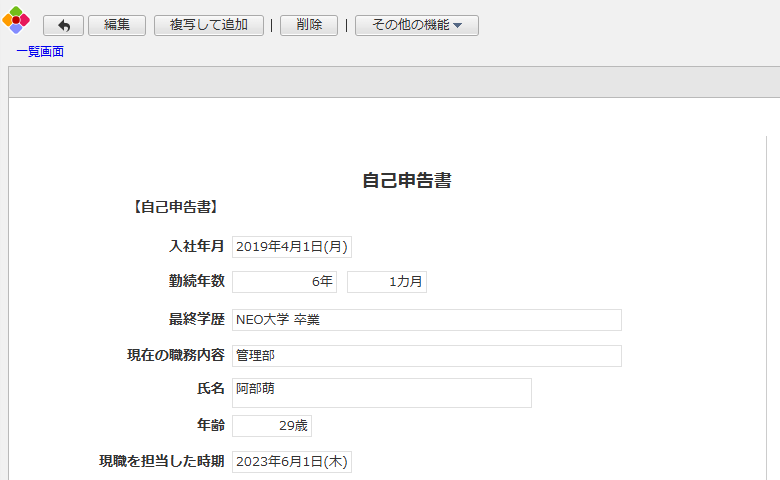Open the その他の機能 dropdown menu

point(416,26)
